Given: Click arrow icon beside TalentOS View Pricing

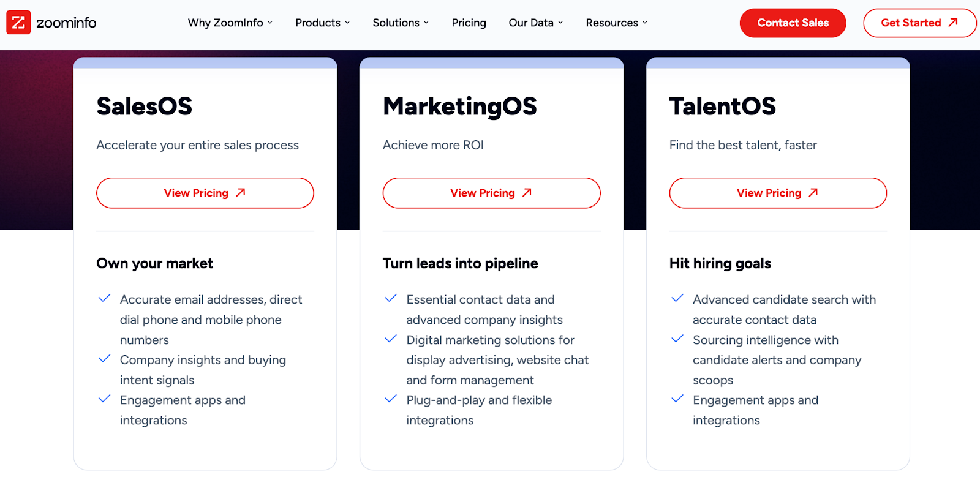Looking at the screenshot, I should tap(813, 193).
